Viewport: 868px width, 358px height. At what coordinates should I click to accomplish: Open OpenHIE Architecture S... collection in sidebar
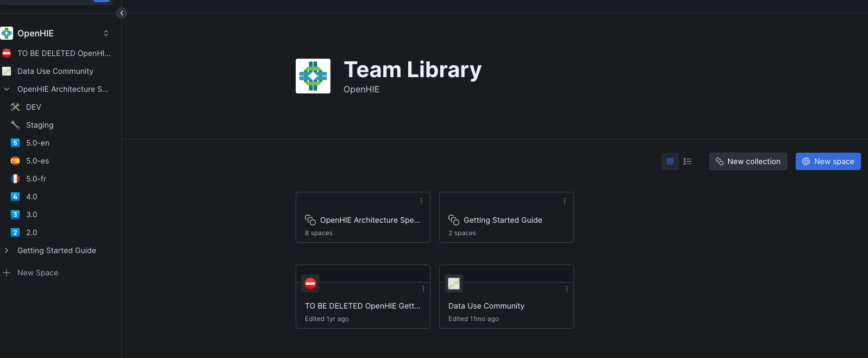(63, 89)
